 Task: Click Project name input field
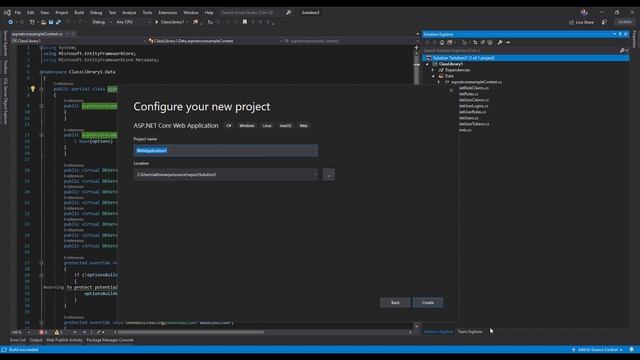225,151
